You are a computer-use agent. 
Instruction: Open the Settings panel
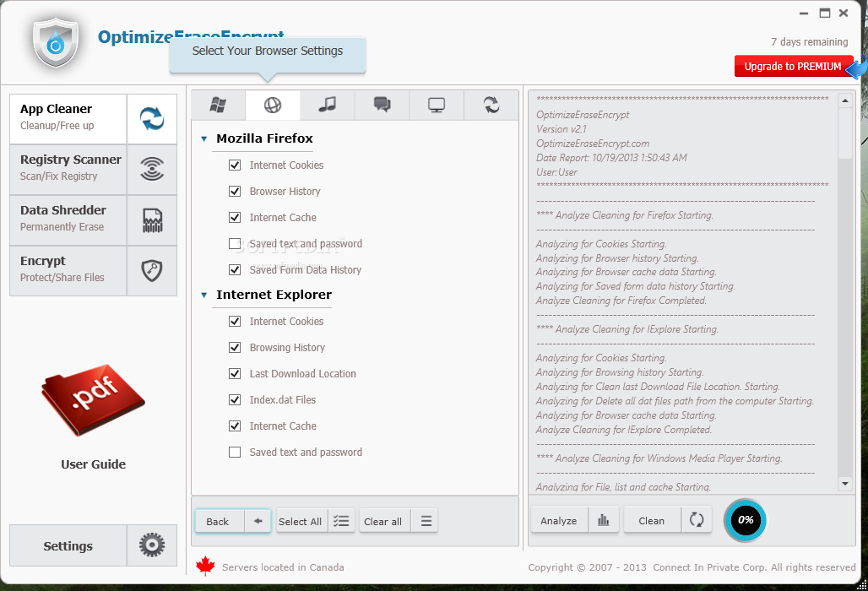[x=68, y=545]
